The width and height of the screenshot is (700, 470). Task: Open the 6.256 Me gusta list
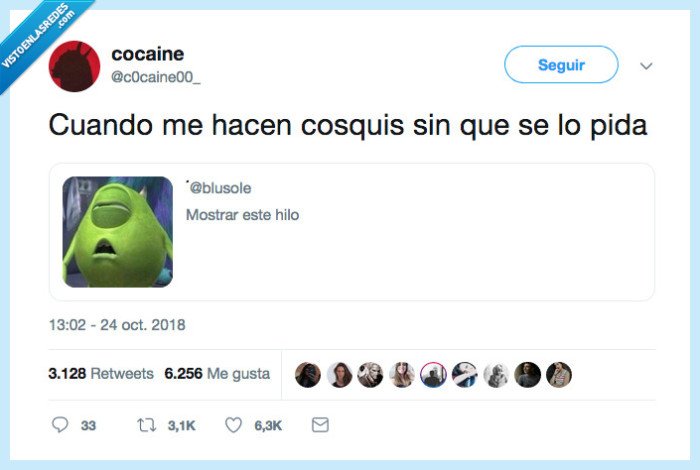pos(217,373)
